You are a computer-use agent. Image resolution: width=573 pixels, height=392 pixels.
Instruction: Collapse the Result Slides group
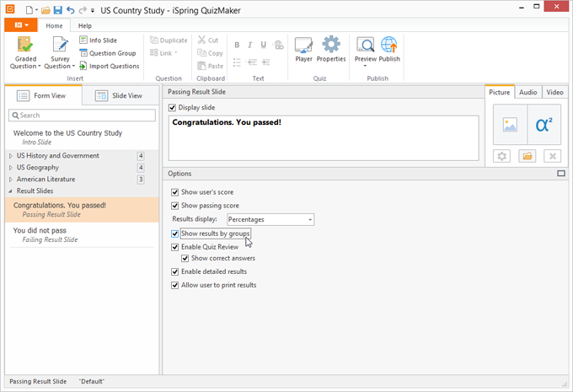[10, 191]
